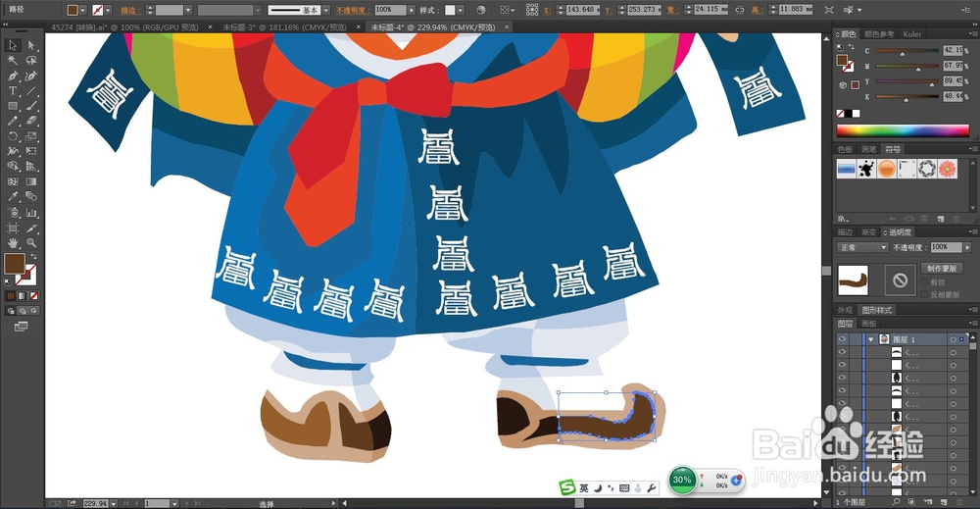This screenshot has height=509, width=980.
Task: Select the Type (T) tool
Action: click(13, 90)
